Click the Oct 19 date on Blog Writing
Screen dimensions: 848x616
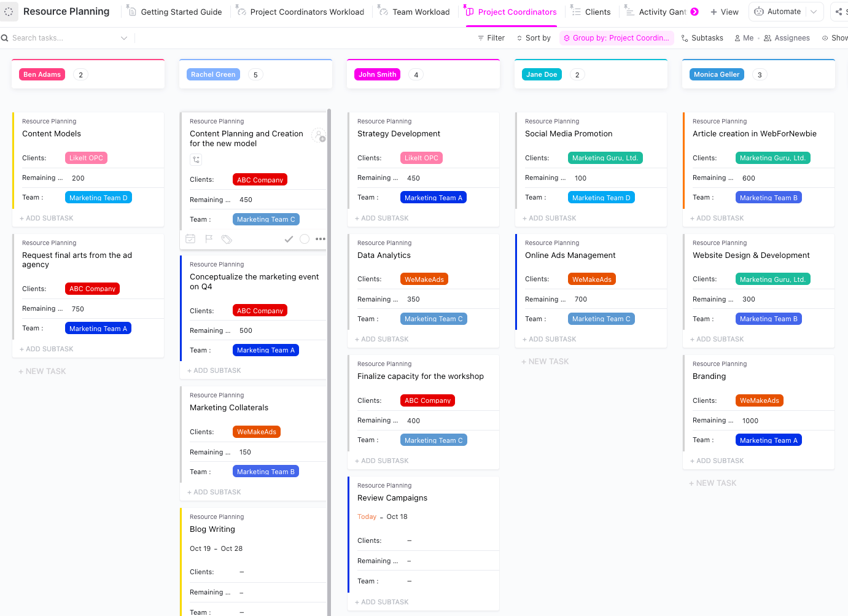(x=200, y=549)
